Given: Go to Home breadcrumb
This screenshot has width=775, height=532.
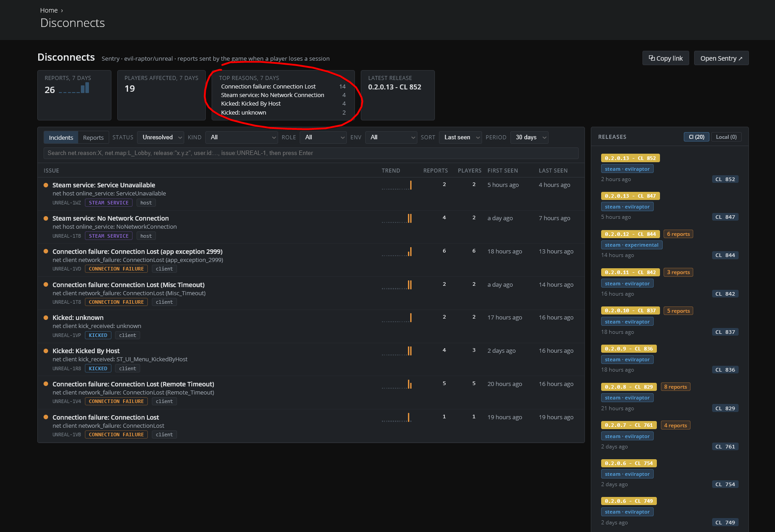Looking at the screenshot, I should pos(49,10).
